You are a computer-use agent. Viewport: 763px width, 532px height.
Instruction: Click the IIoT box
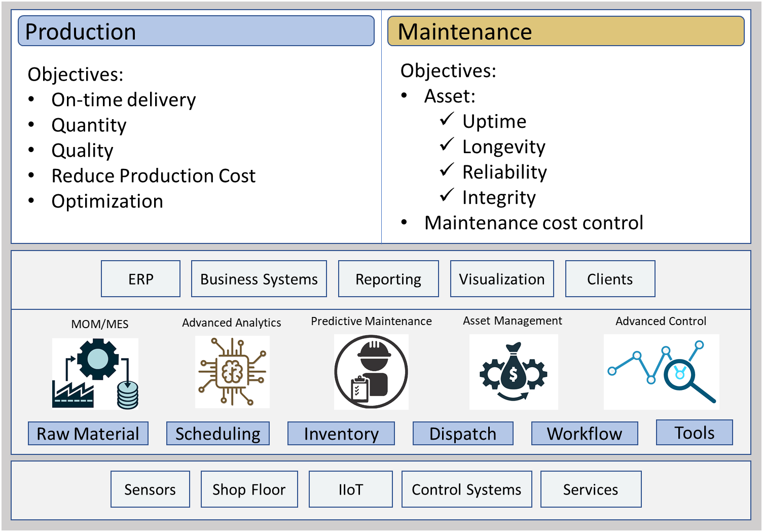351,489
